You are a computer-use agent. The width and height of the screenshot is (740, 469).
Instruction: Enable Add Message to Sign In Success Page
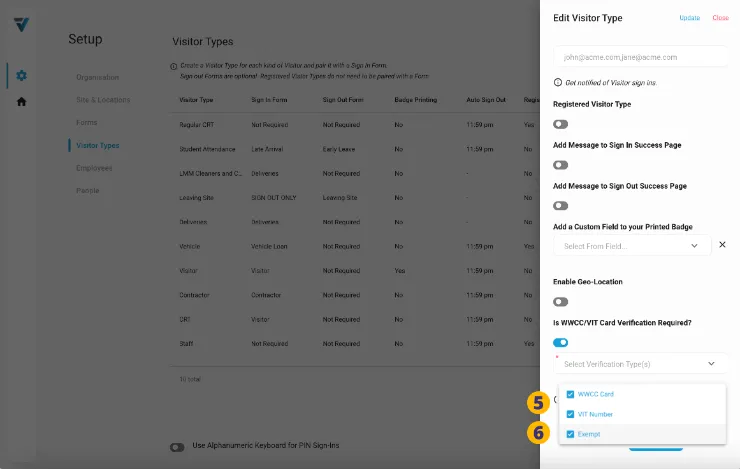(x=561, y=165)
